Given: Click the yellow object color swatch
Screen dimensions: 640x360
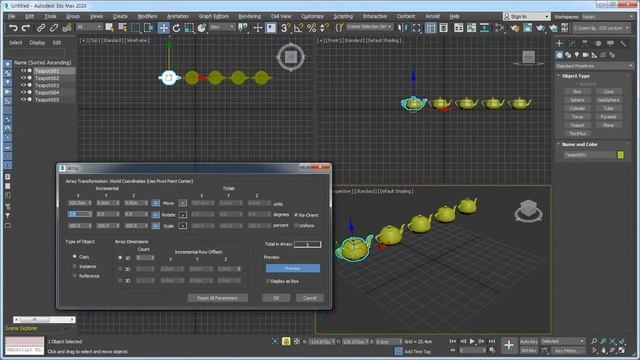Looking at the screenshot, I should 620,155.
